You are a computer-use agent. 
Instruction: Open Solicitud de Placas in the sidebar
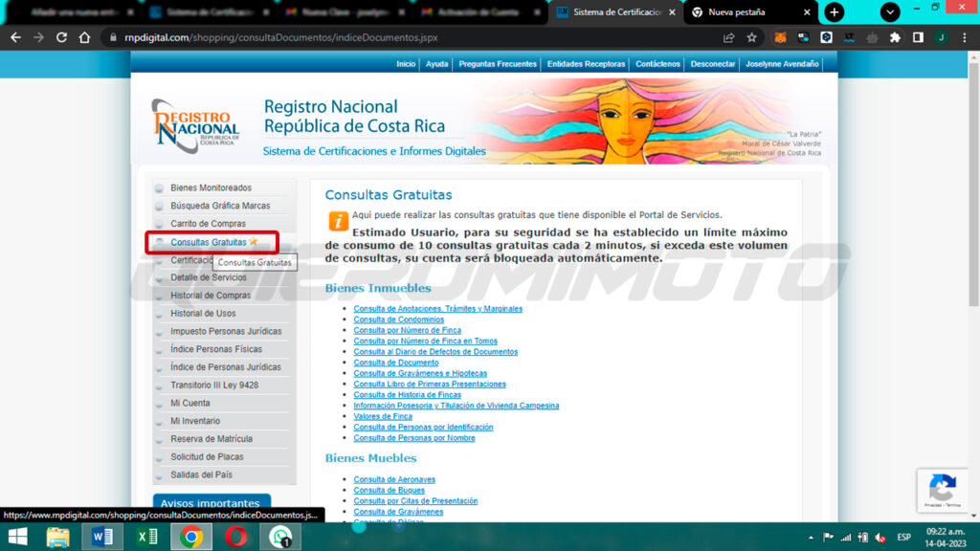pos(207,457)
